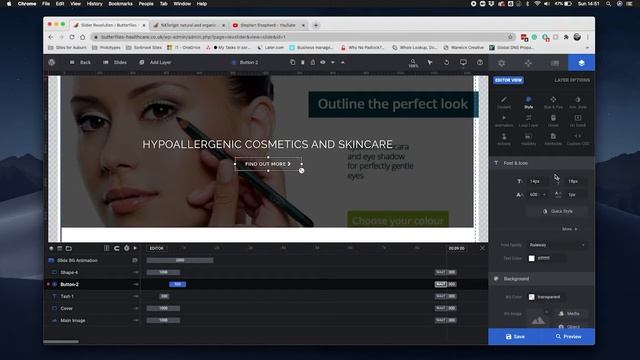Toggle layer visibility eye in toolbar
Image resolution: width=640 pixels, height=360 pixels.
323,62
